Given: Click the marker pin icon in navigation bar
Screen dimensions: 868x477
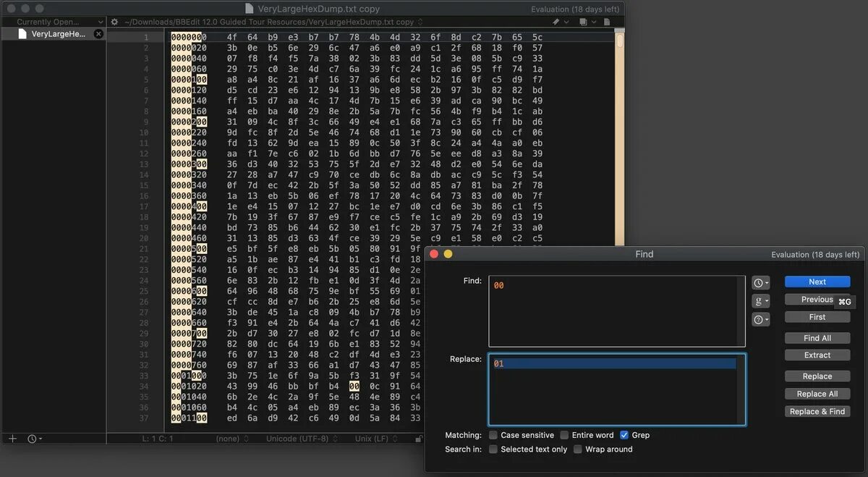Looking at the screenshot, I should [557, 22].
